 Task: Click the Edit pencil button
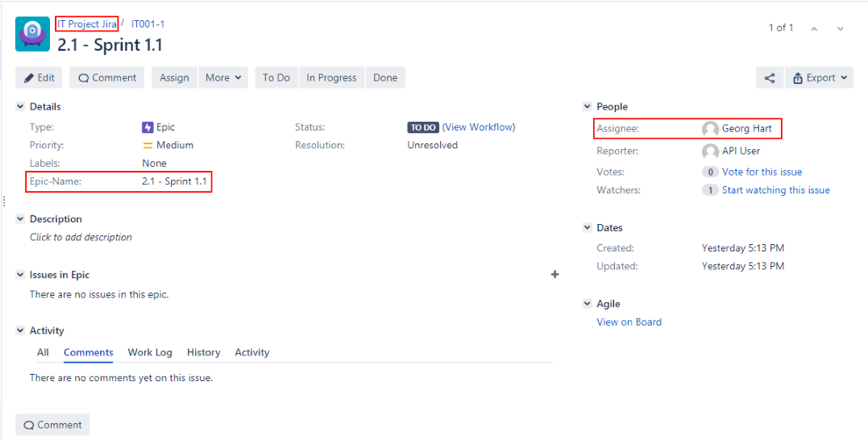(x=39, y=78)
